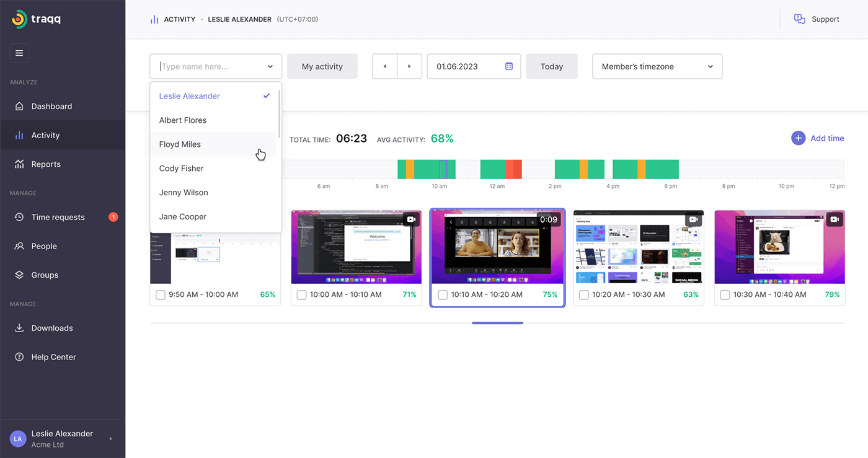The image size is (868, 458).
Task: Expand the user account menu arrow
Action: pyautogui.click(x=111, y=439)
